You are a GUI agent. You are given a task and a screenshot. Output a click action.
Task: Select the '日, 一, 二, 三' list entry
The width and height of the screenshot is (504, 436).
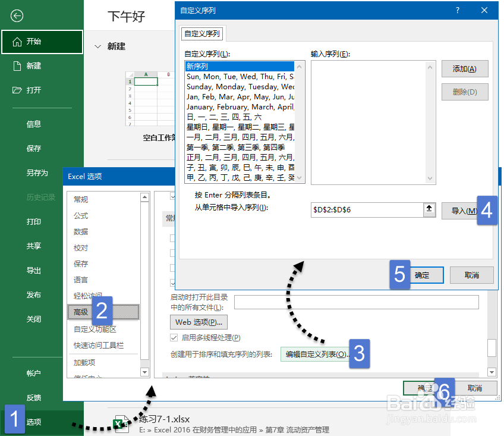[240, 117]
